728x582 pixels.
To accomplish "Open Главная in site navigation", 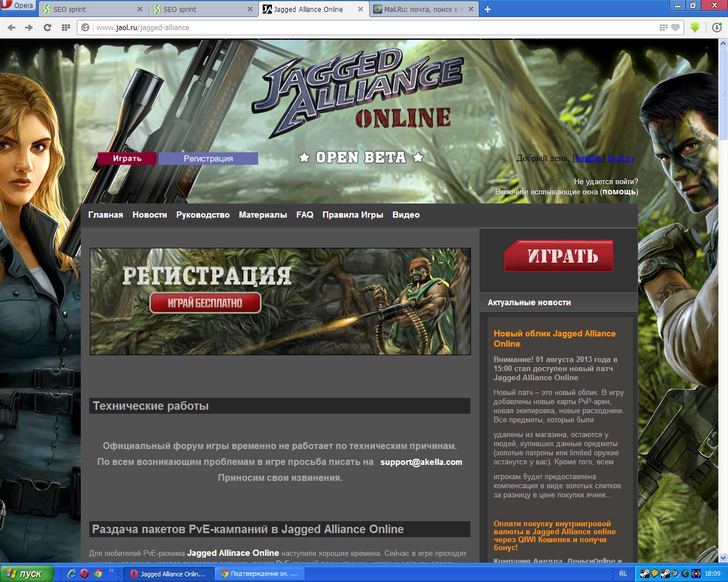I will tap(106, 215).
